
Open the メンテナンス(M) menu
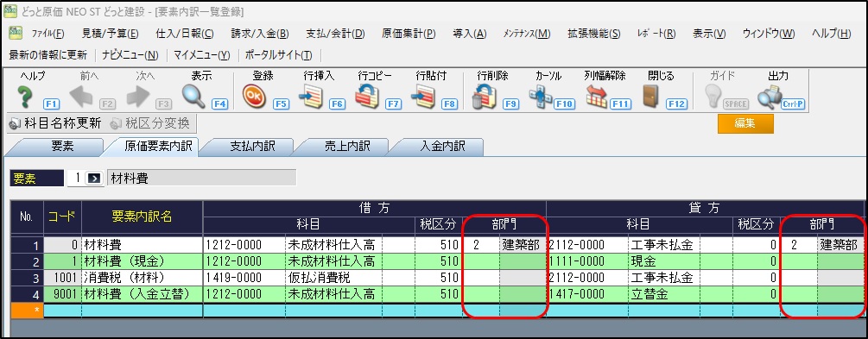(527, 34)
